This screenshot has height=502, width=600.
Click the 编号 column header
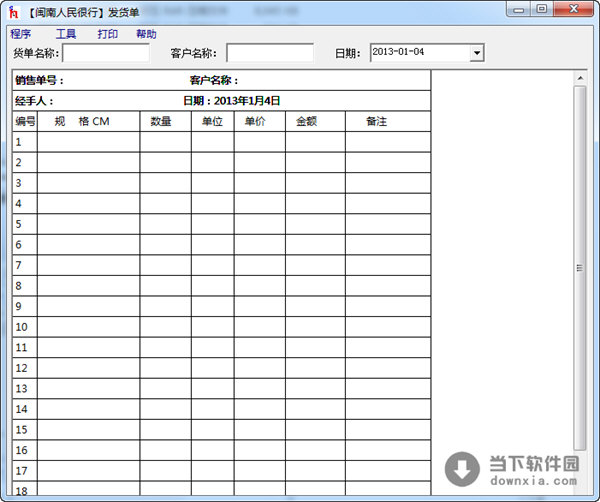(x=25, y=121)
